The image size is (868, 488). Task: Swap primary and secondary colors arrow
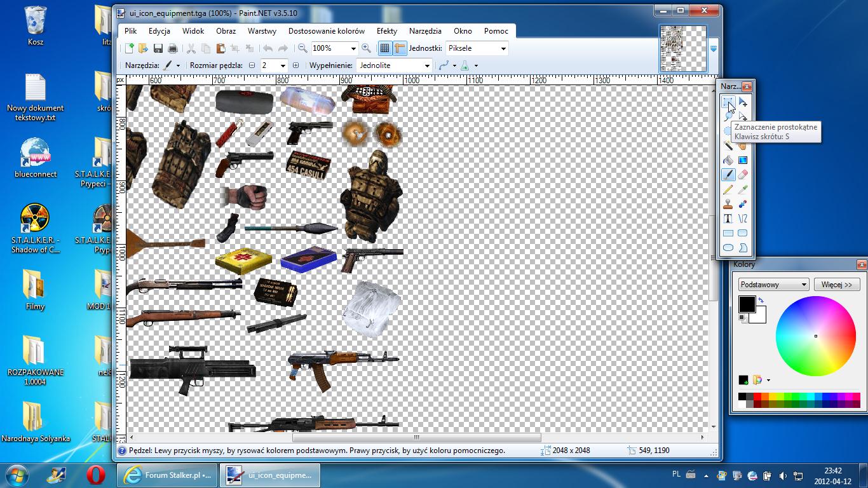point(761,300)
